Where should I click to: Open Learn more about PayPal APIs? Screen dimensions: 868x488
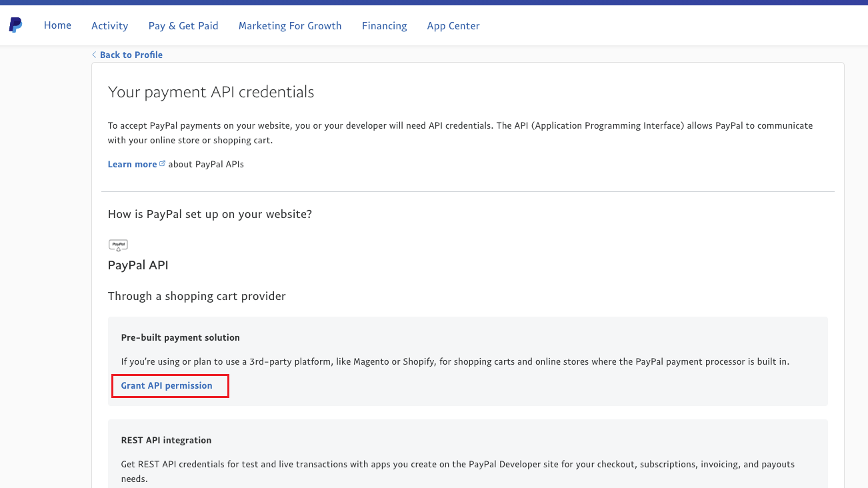(x=132, y=164)
